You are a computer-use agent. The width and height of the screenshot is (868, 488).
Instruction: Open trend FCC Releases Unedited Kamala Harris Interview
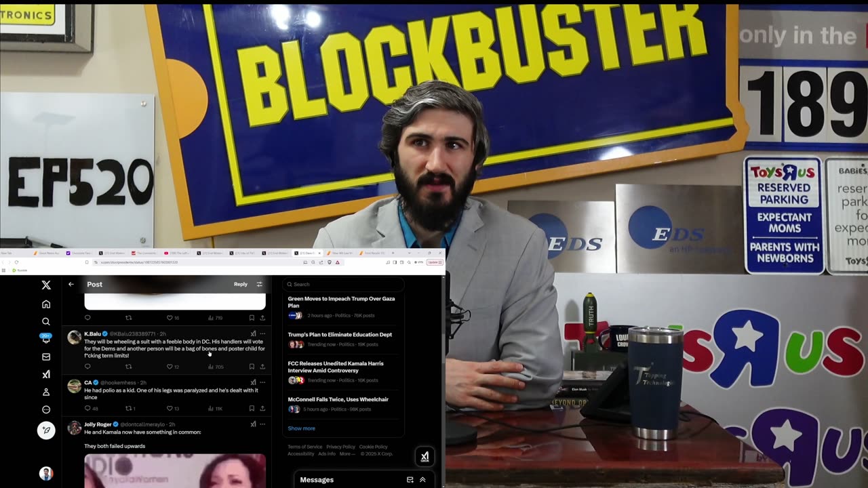point(343,371)
